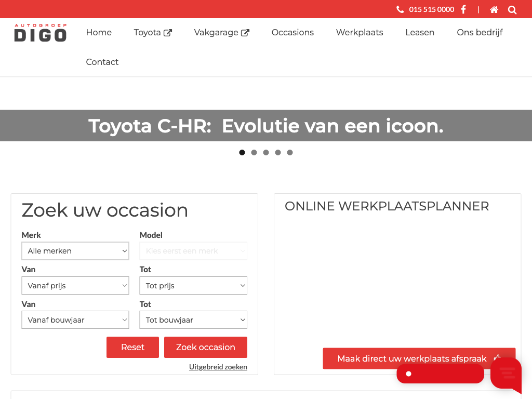
Task: Click the Uitgebreid zoeken link
Action: tap(218, 367)
